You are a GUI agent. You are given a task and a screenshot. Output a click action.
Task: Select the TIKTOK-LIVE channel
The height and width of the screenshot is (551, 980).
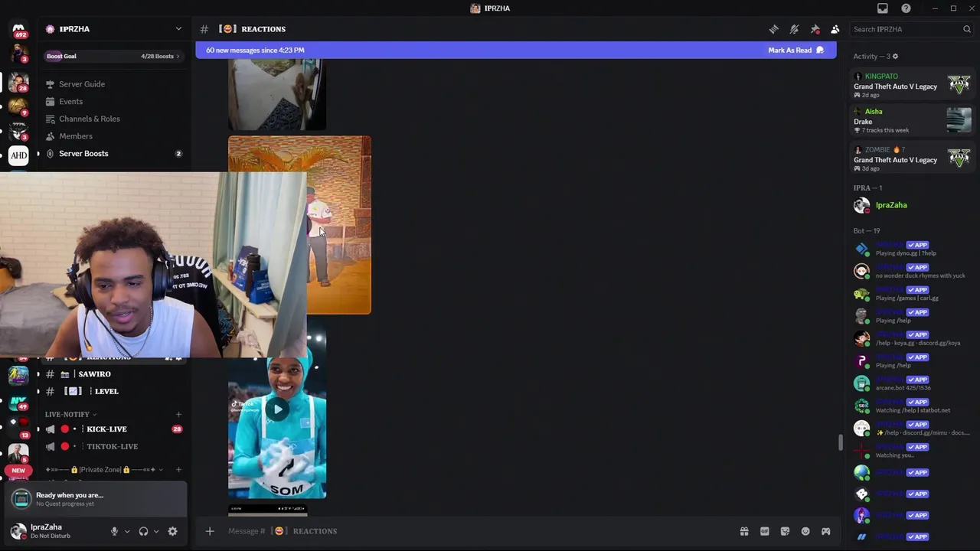[112, 446]
